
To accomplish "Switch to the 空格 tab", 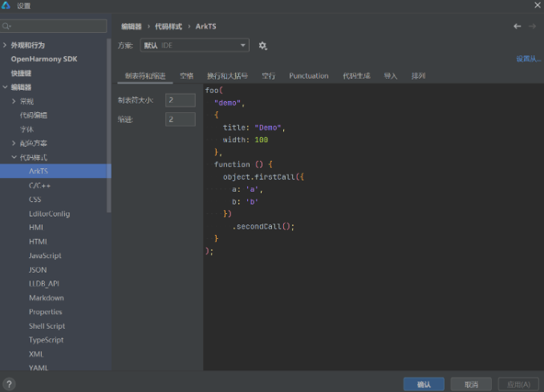I will pyautogui.click(x=187, y=76).
